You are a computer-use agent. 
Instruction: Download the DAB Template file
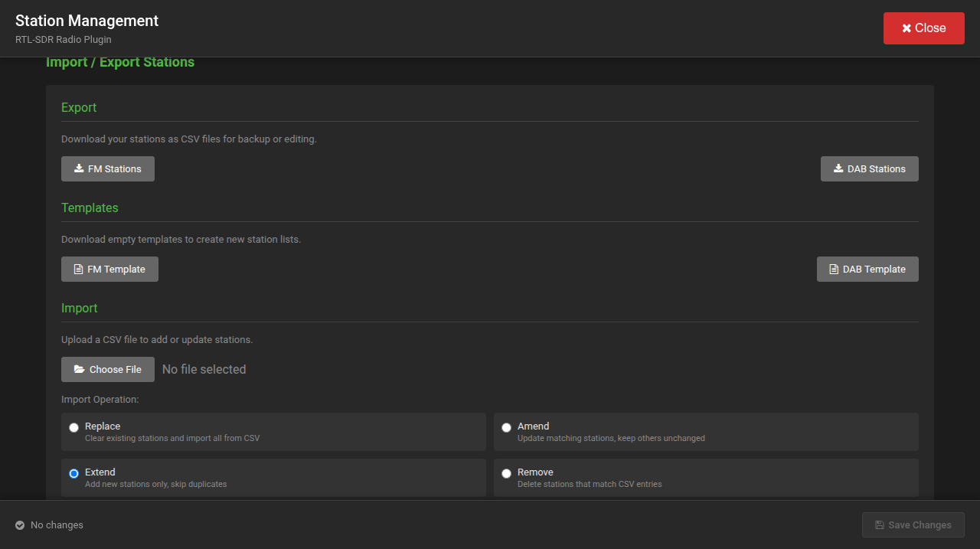coord(867,270)
